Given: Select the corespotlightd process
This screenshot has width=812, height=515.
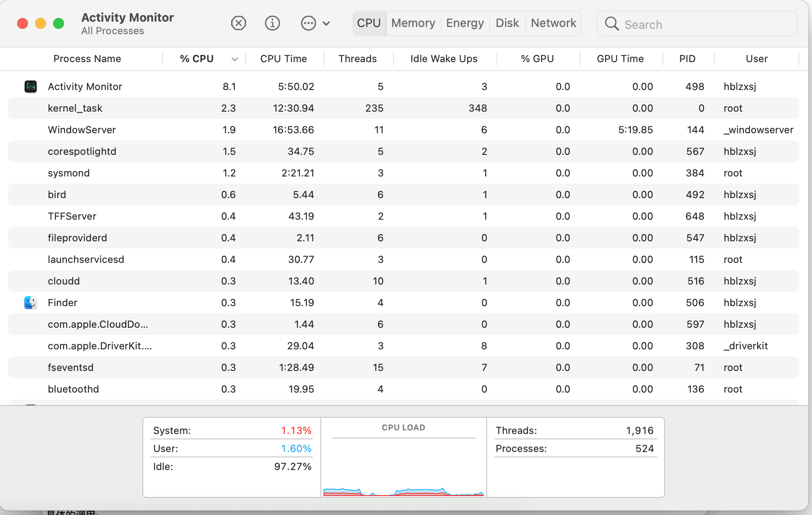Looking at the screenshot, I should tap(404, 151).
